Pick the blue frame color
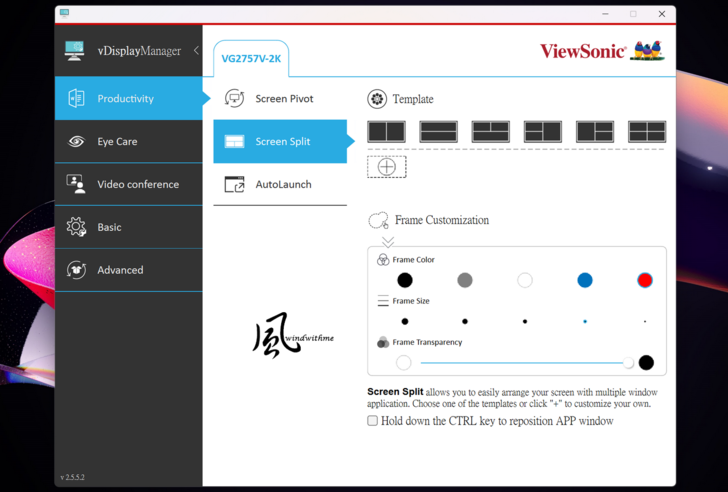This screenshot has width=728, height=492. point(585,280)
